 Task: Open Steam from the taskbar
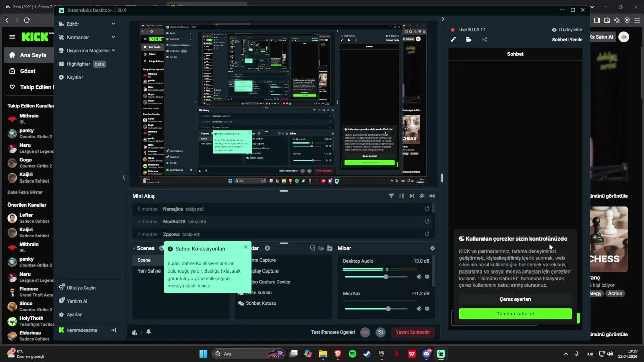[x=367, y=354]
